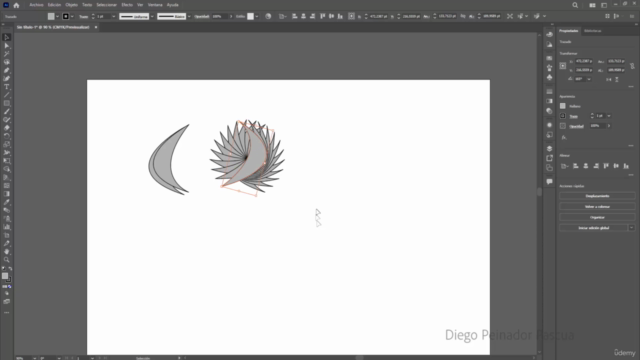This screenshot has height=360, width=640.
Task: Align horizontal center in Alinear section
Action: (x=586, y=166)
